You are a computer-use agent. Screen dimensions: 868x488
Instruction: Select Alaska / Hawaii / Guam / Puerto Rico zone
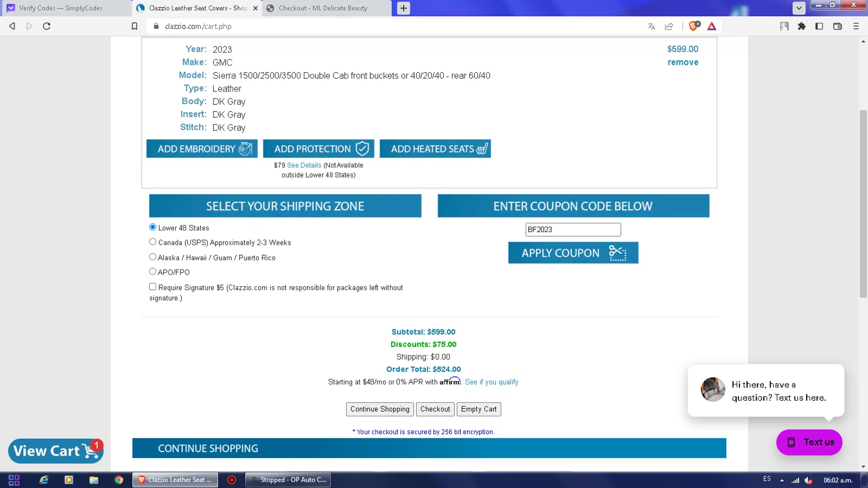click(x=153, y=257)
